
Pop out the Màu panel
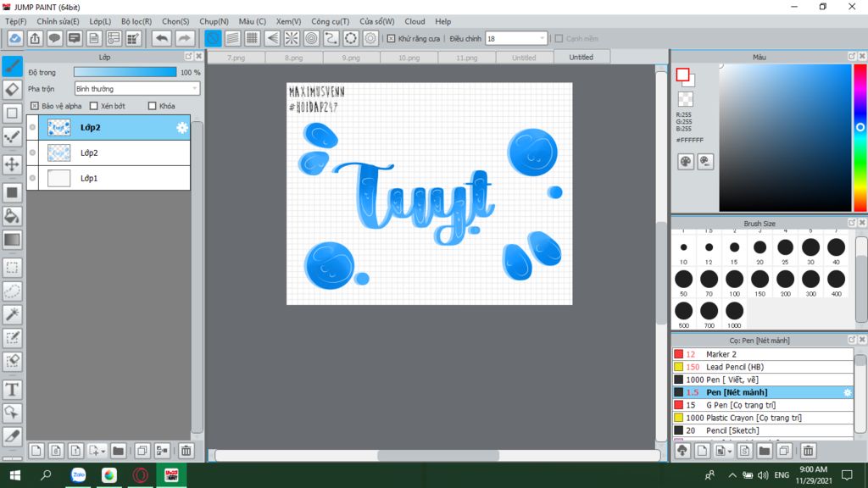851,57
